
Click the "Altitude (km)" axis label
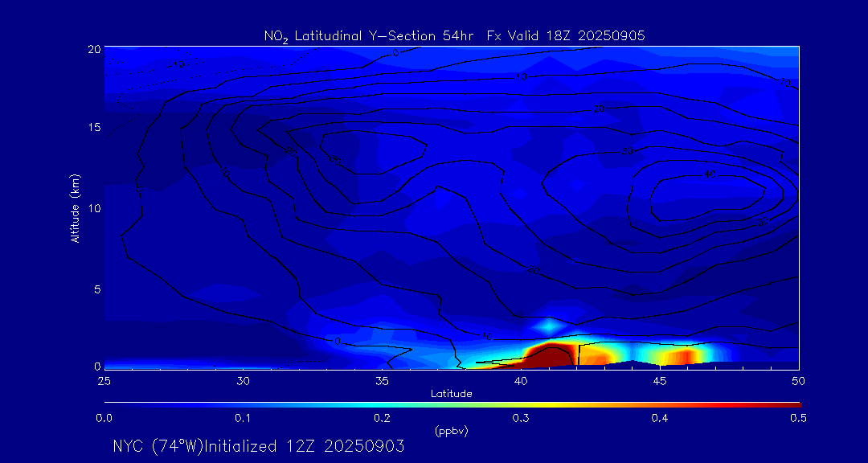coord(75,207)
